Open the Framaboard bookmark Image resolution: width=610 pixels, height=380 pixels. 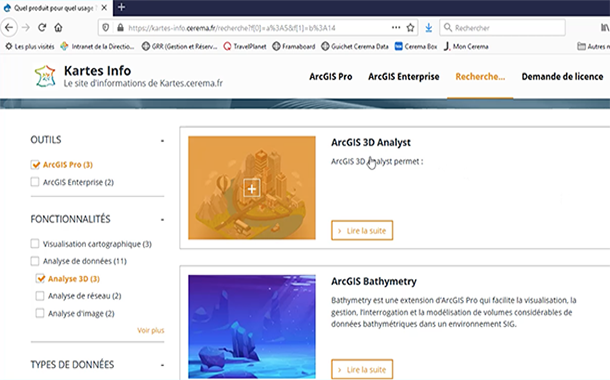pyautogui.click(x=294, y=47)
